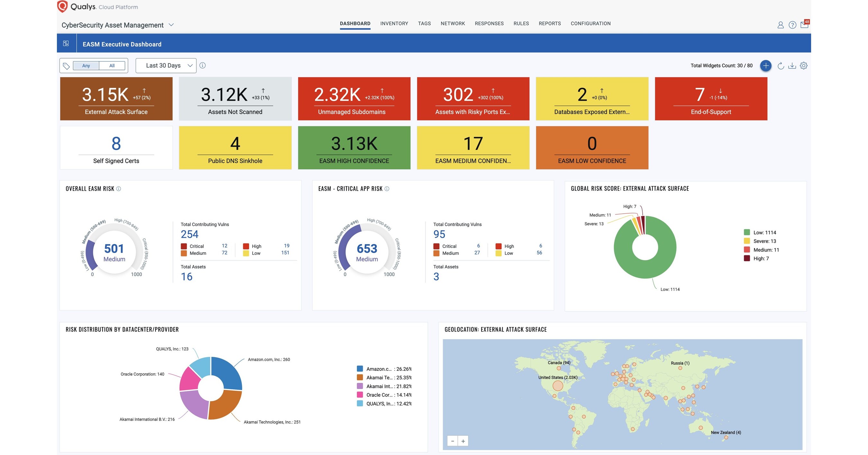Expand the CyberSecurity Asset Management module chevron

click(x=171, y=25)
